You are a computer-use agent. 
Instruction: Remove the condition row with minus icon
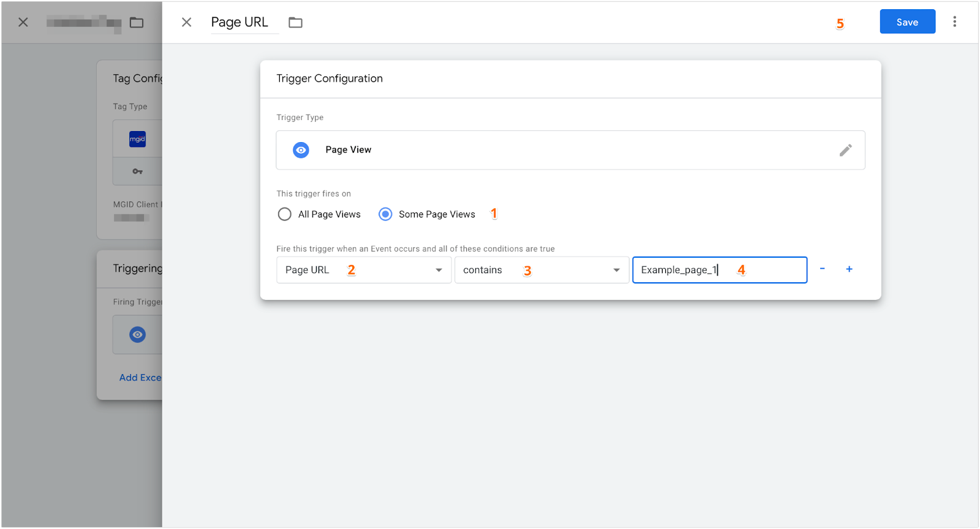[822, 269]
